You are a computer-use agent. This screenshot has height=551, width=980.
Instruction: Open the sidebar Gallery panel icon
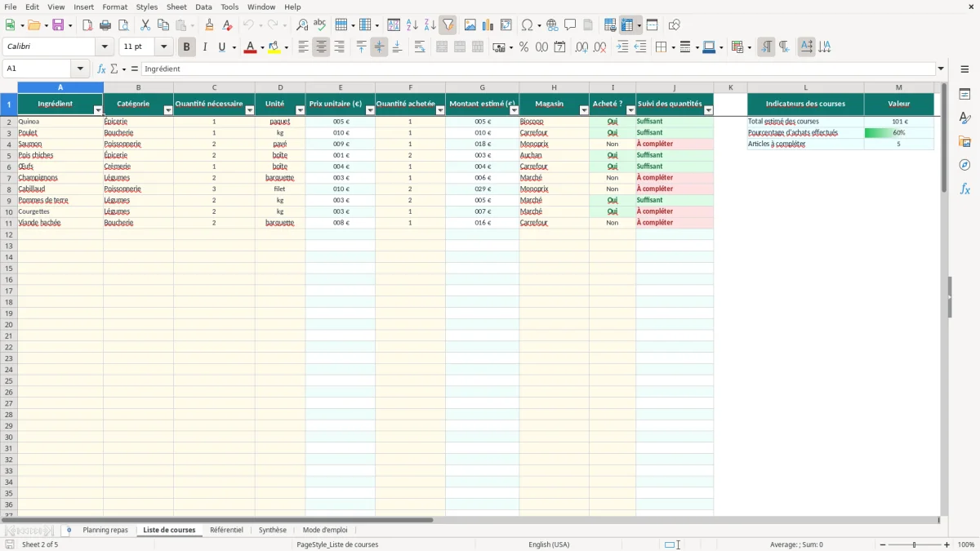(964, 142)
